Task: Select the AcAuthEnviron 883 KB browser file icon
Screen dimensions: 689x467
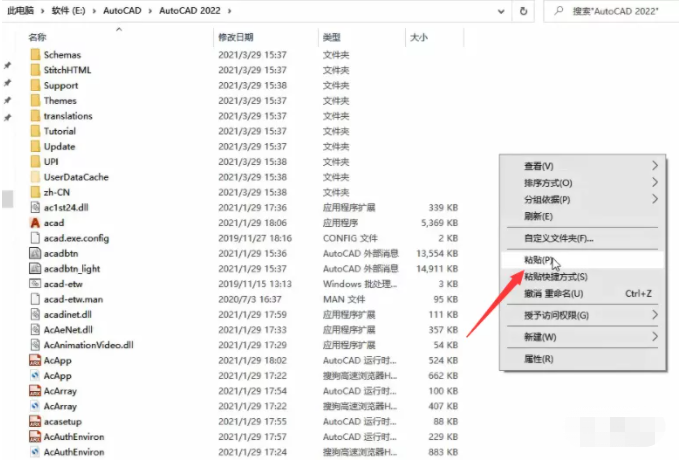Action: coord(35,452)
